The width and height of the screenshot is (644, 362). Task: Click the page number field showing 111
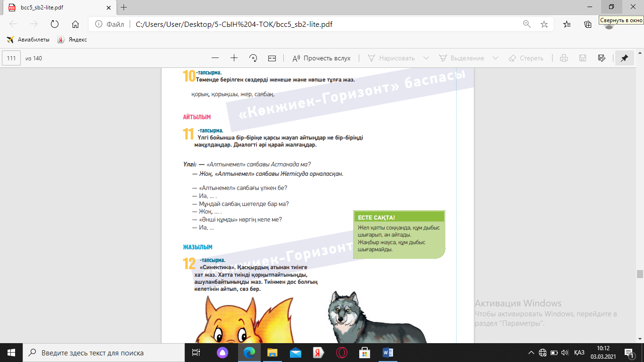[12, 58]
